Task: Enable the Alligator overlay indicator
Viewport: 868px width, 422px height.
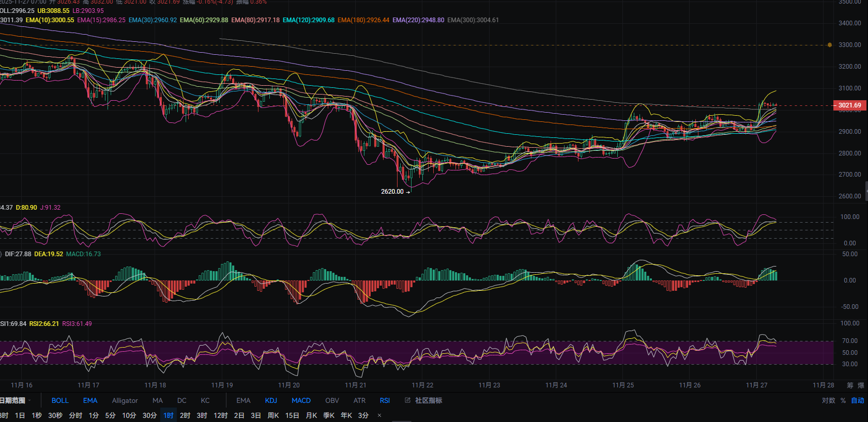Action: [x=125, y=400]
